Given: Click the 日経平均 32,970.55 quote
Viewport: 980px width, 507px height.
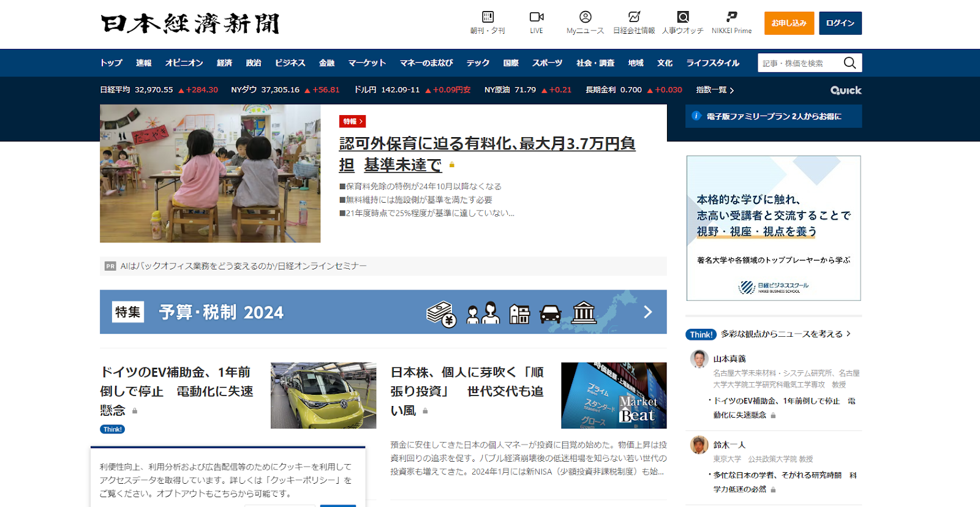Looking at the screenshot, I should tap(159, 90).
